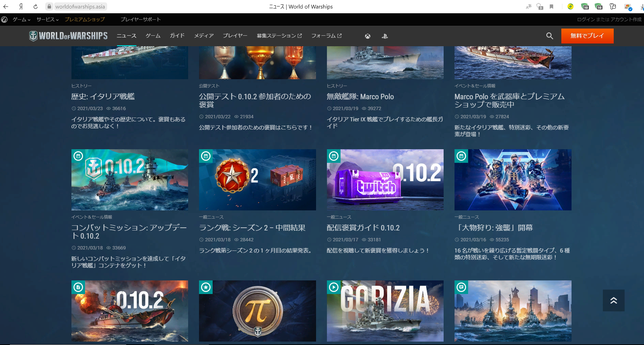The height and width of the screenshot is (345, 644).
Task: Click the play badge on the GORIZIA card
Action: (x=334, y=287)
